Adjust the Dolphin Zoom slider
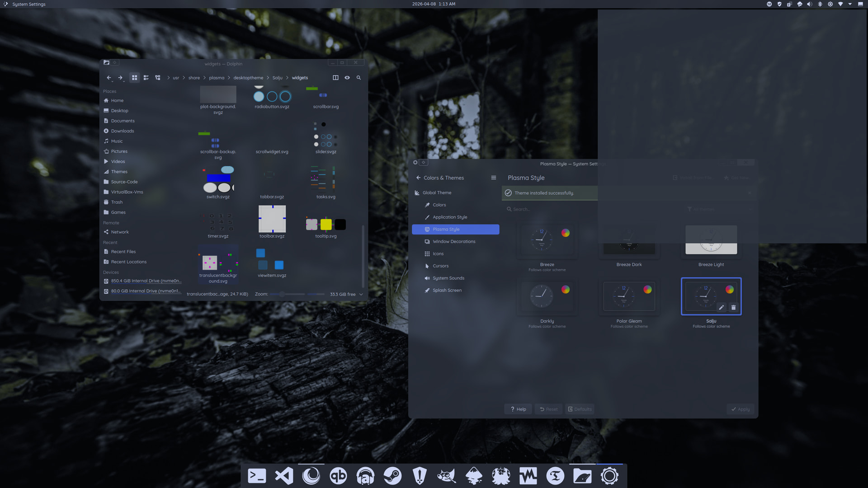Screen dimensions: 868x488 pos(282,294)
